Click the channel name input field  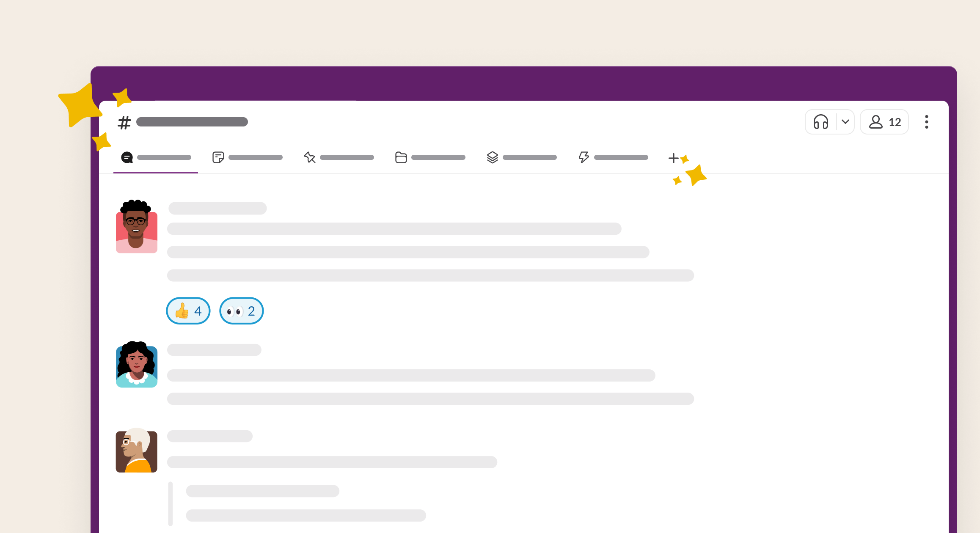click(x=193, y=121)
